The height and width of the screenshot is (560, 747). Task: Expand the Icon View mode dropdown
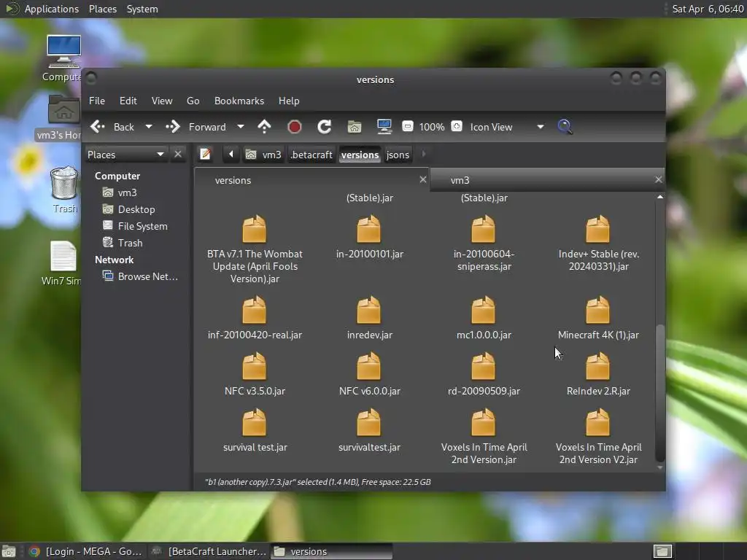click(x=540, y=127)
